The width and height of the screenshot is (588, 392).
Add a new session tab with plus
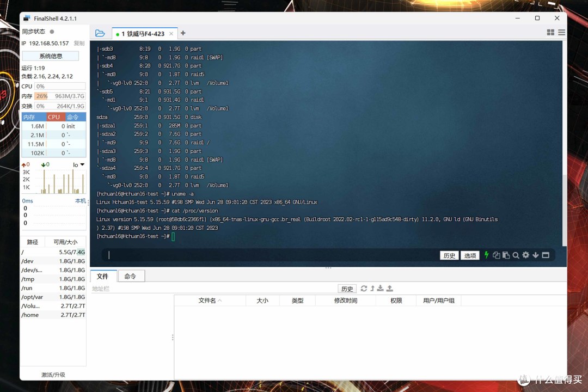(x=183, y=33)
